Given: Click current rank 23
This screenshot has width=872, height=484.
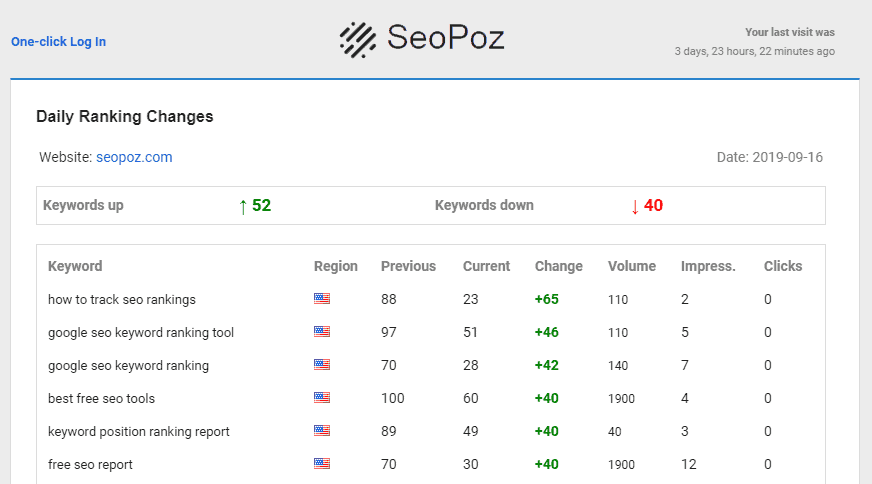Looking at the screenshot, I should [x=470, y=299].
